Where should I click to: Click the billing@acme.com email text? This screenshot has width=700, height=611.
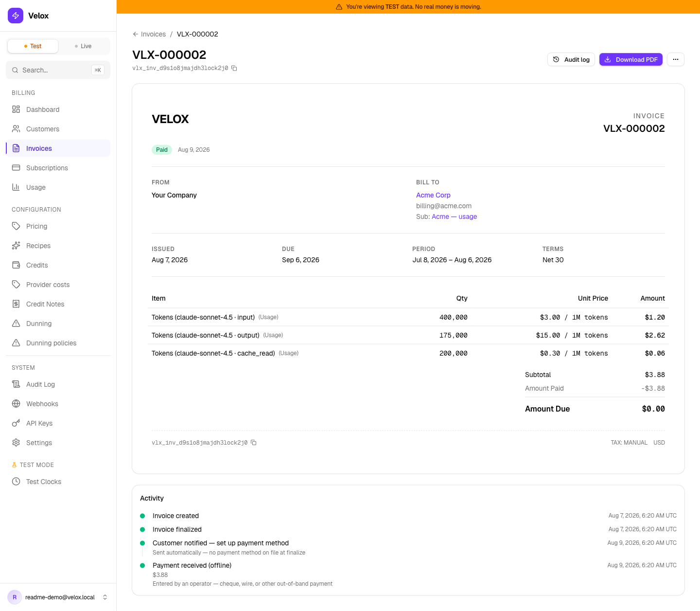[444, 206]
